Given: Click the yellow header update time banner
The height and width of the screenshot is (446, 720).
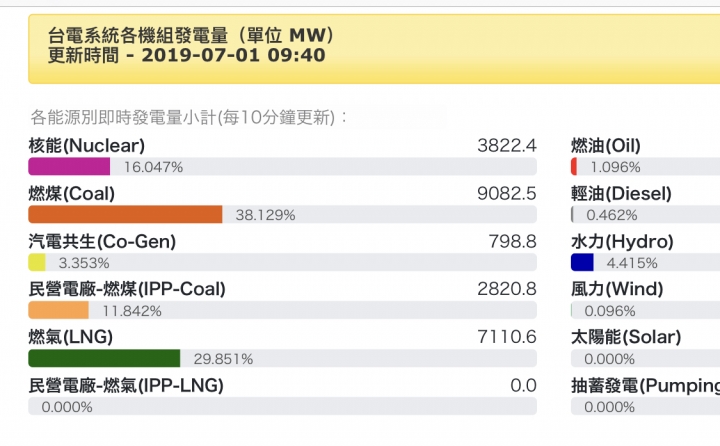Looking at the screenshot, I should tap(374, 49).
